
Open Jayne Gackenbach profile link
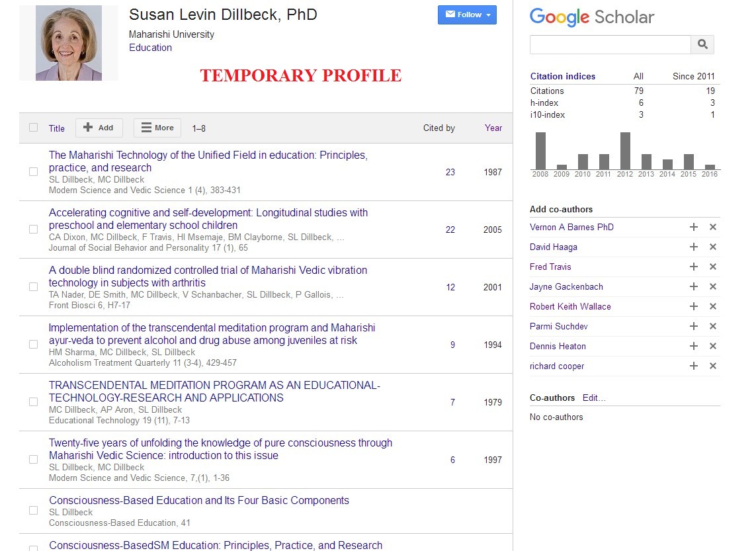566,286
